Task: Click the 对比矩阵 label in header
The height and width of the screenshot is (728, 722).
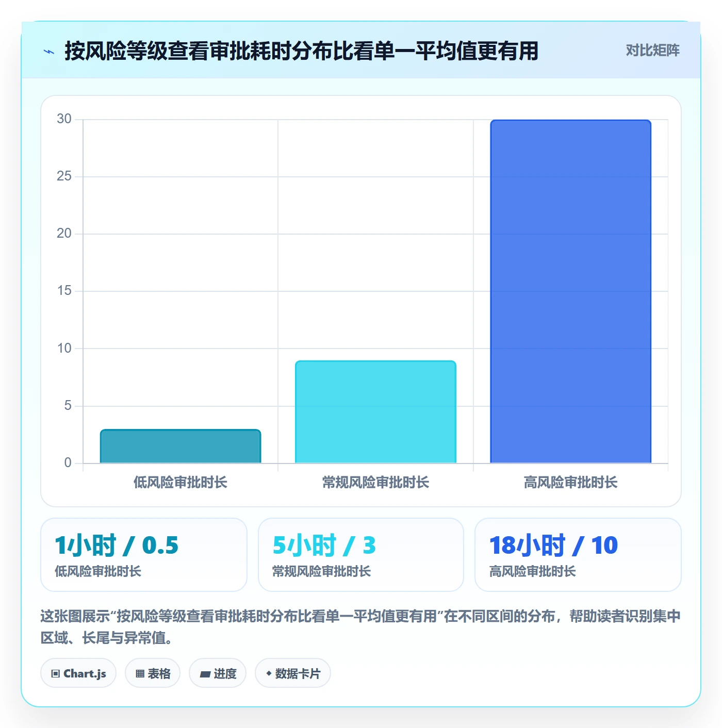Action: pyautogui.click(x=652, y=51)
